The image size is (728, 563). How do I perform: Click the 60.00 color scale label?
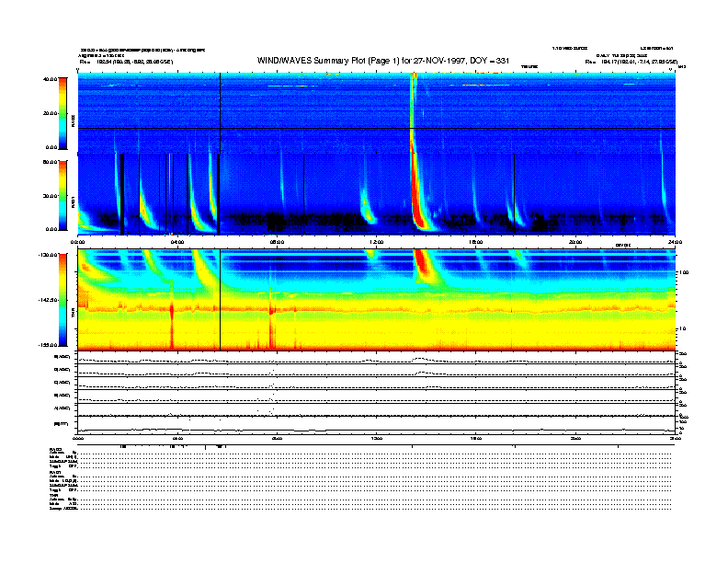tap(50, 162)
